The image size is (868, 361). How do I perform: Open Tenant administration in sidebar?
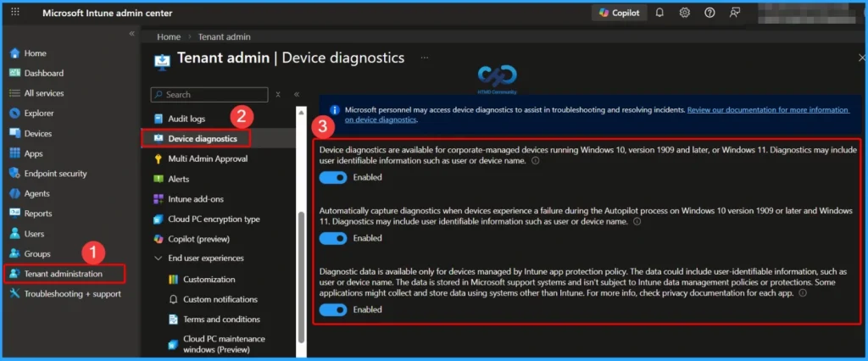[64, 274]
